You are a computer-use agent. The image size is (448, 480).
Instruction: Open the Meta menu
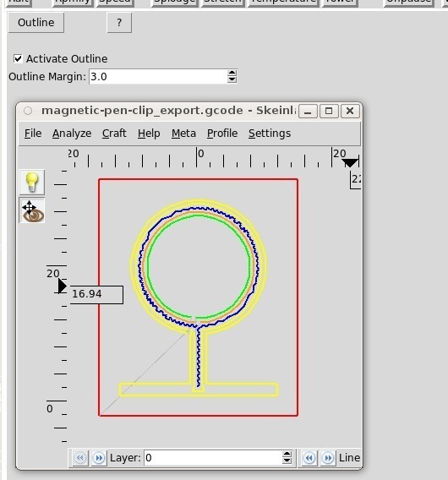pyautogui.click(x=183, y=134)
